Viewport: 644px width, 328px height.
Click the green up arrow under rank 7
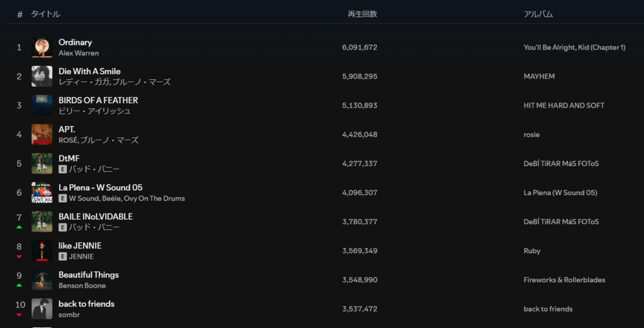tap(19, 227)
